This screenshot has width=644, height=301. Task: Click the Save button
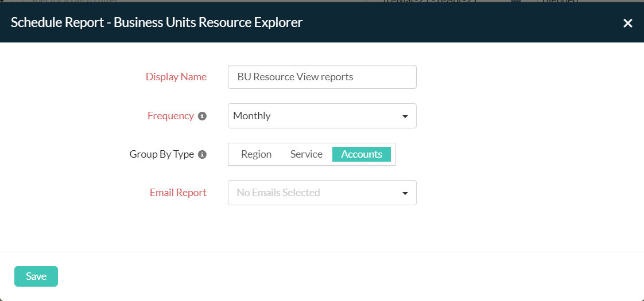tap(36, 276)
